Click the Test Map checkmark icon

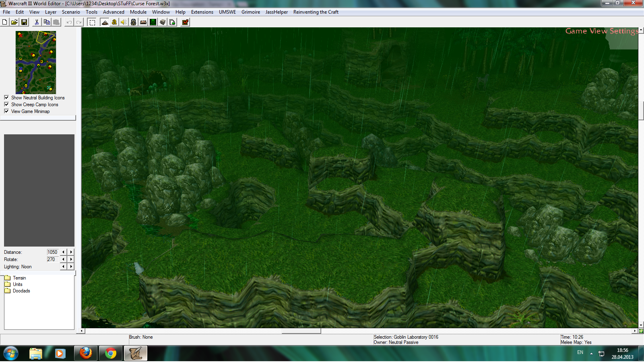(x=185, y=22)
